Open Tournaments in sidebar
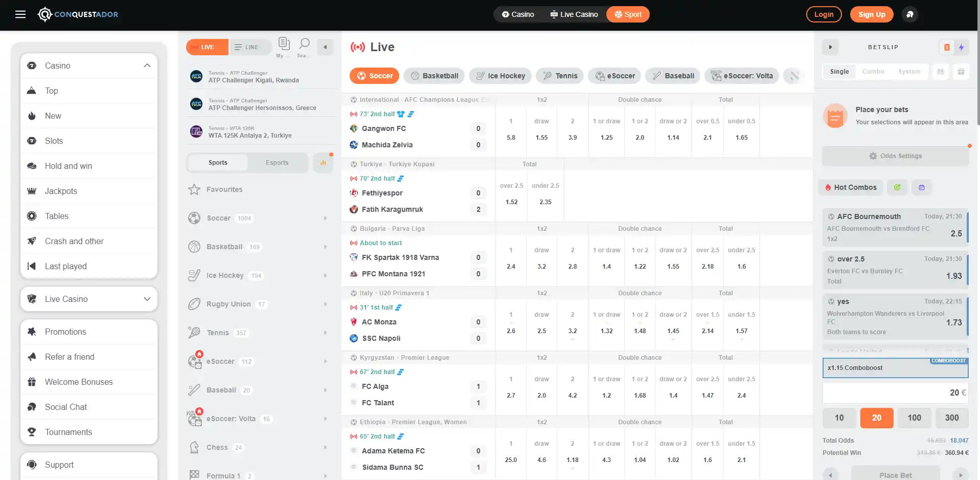This screenshot has width=980, height=480. click(x=89, y=432)
